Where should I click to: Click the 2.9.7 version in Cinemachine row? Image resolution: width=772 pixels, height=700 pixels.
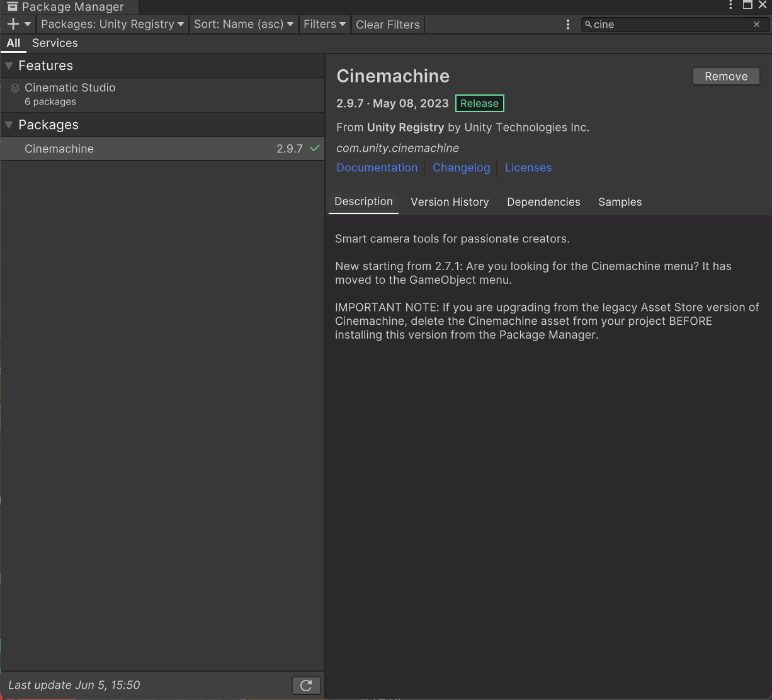coord(290,149)
